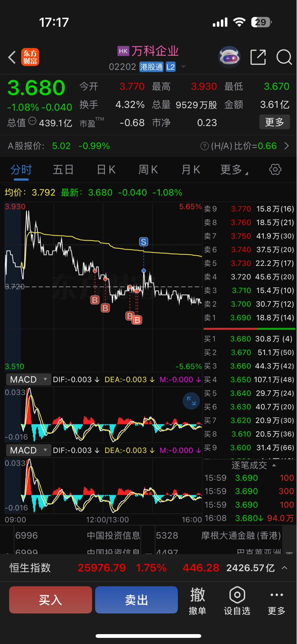Tap the large 3.680 current price
The height and width of the screenshot is (644, 297).
[x=36, y=87]
